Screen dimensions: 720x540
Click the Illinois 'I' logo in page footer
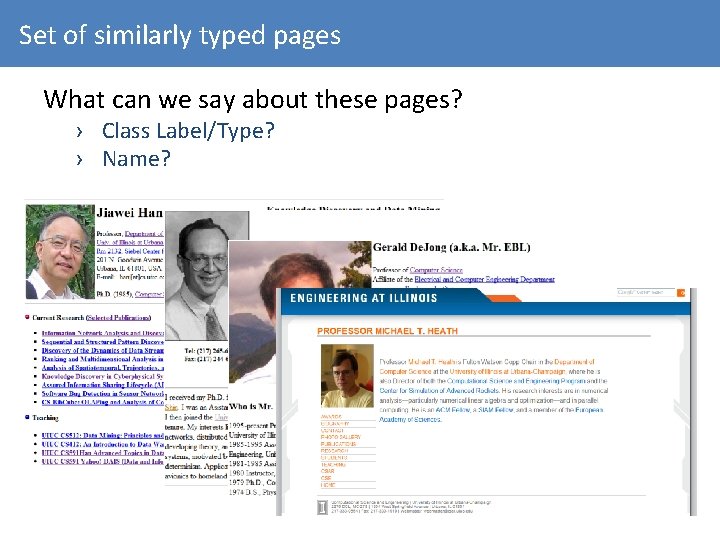[322, 507]
